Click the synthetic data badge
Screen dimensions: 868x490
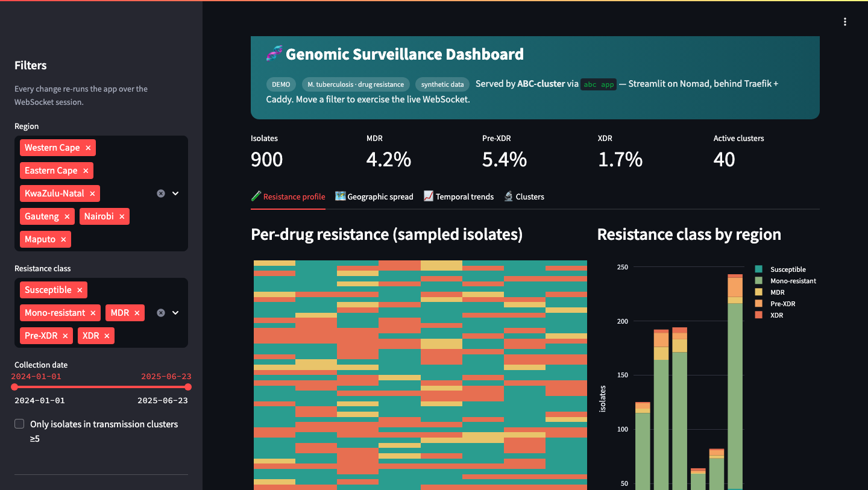442,84
